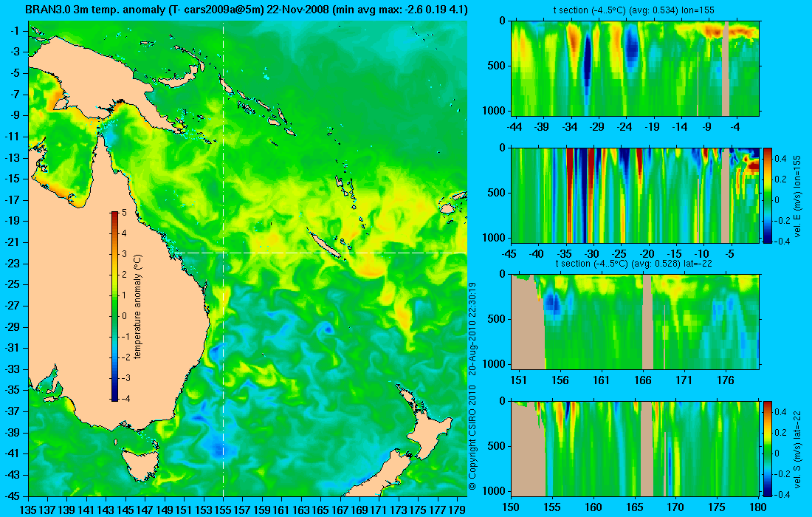The image size is (812, 517).
Task: Open the temperature section plot for lon=155
Action: tap(636, 68)
